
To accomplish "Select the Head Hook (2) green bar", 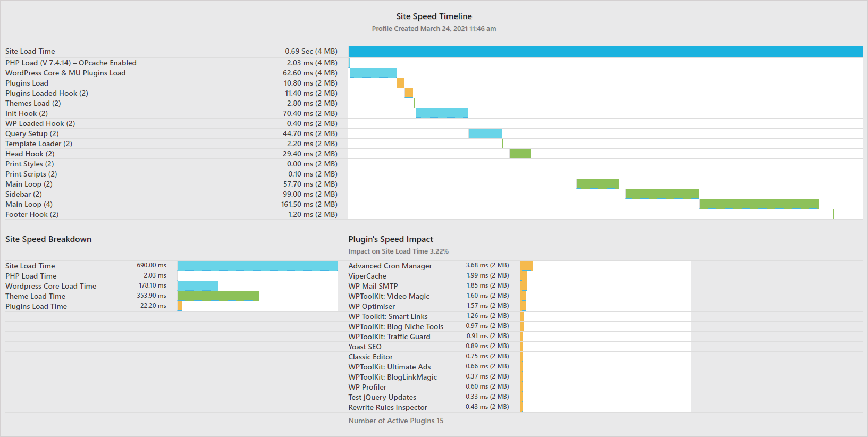I will pyautogui.click(x=520, y=154).
